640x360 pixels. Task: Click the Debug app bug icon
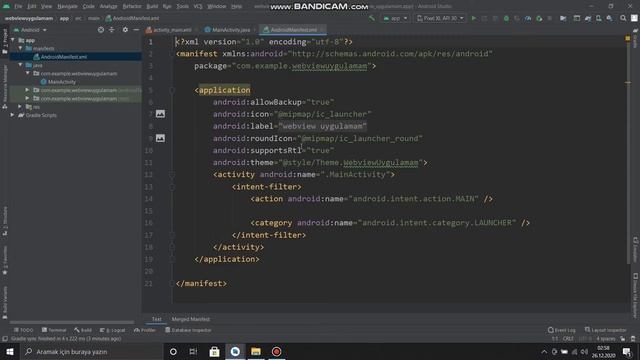506,18
